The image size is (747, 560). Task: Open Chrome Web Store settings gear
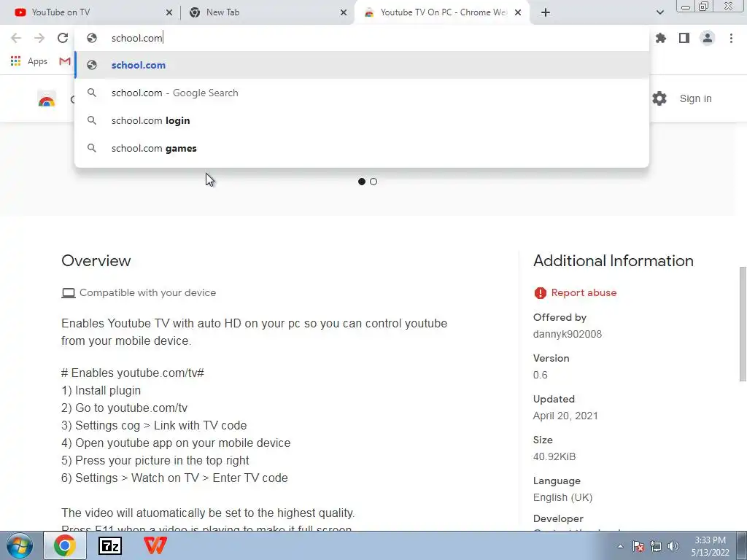click(x=659, y=98)
